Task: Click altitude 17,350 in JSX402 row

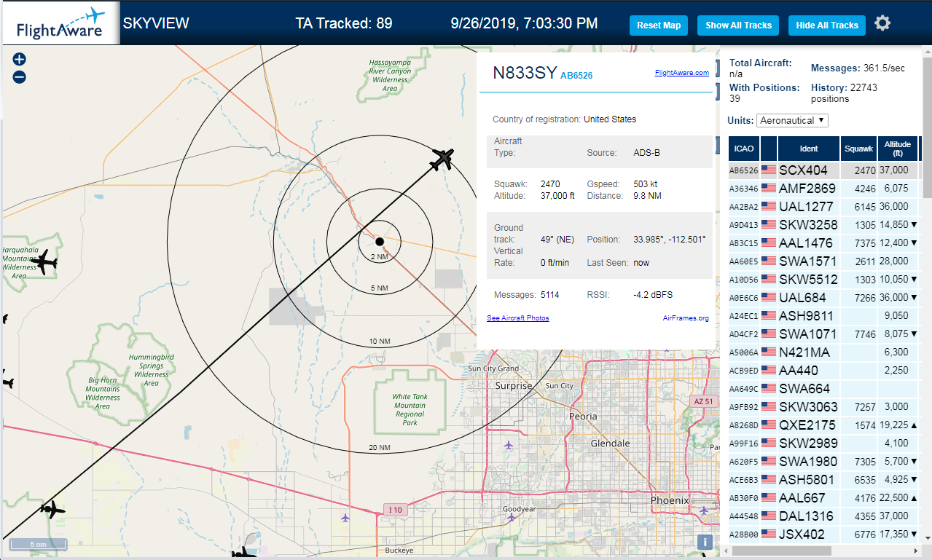Action: [x=895, y=534]
